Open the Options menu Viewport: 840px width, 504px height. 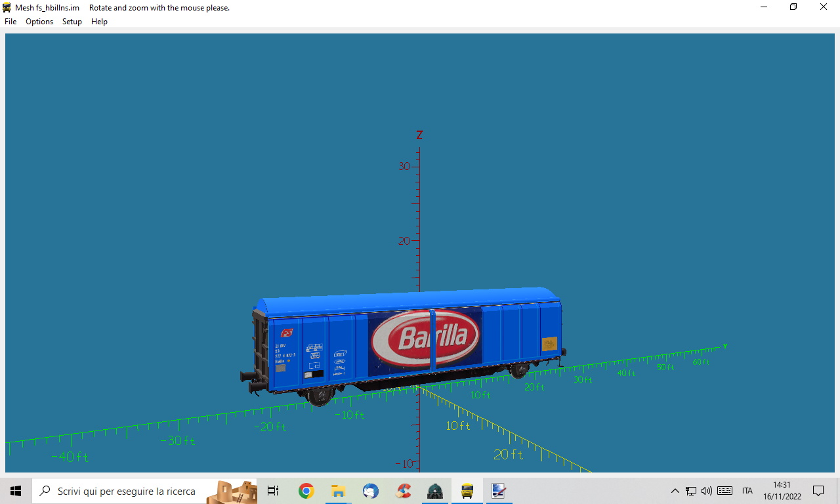tap(39, 22)
